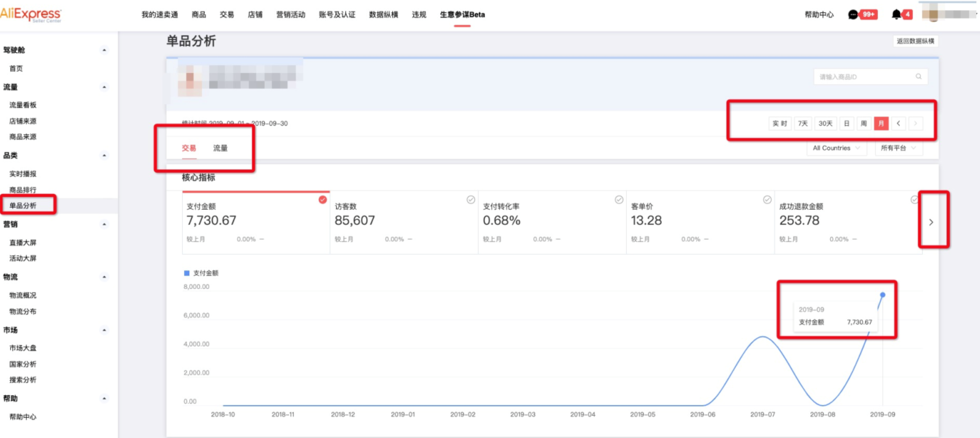
Task: Open 物流概况 in sidebar
Action: coord(23,295)
